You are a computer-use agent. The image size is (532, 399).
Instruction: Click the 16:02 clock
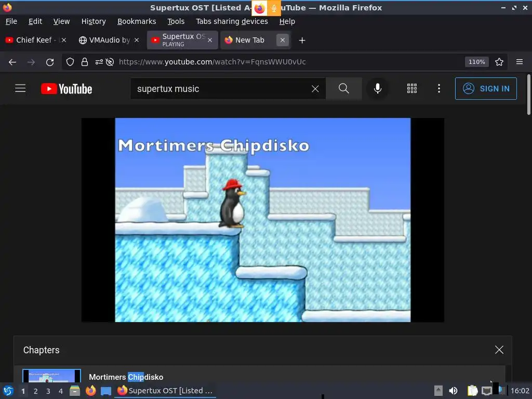click(520, 391)
